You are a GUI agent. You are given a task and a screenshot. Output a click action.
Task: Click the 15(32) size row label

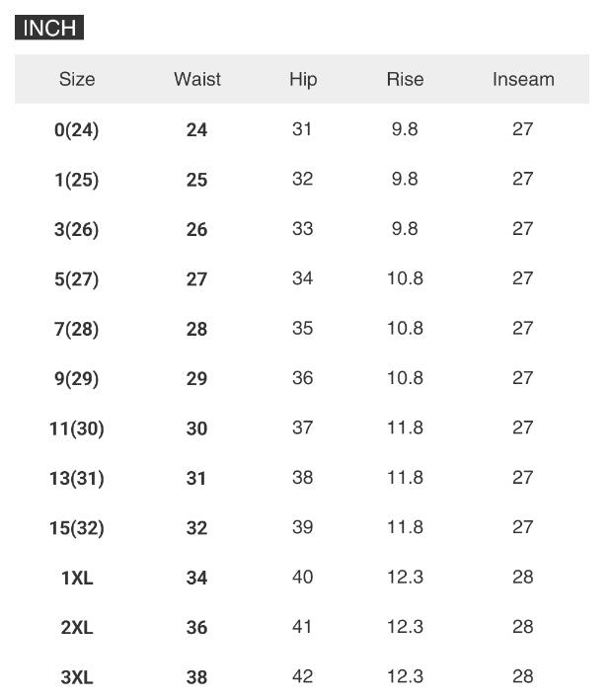pyautogui.click(x=77, y=528)
